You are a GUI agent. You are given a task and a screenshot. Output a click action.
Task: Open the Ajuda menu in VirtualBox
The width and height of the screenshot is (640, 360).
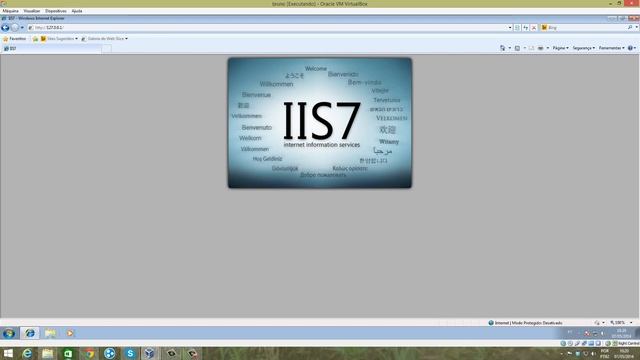click(x=77, y=11)
